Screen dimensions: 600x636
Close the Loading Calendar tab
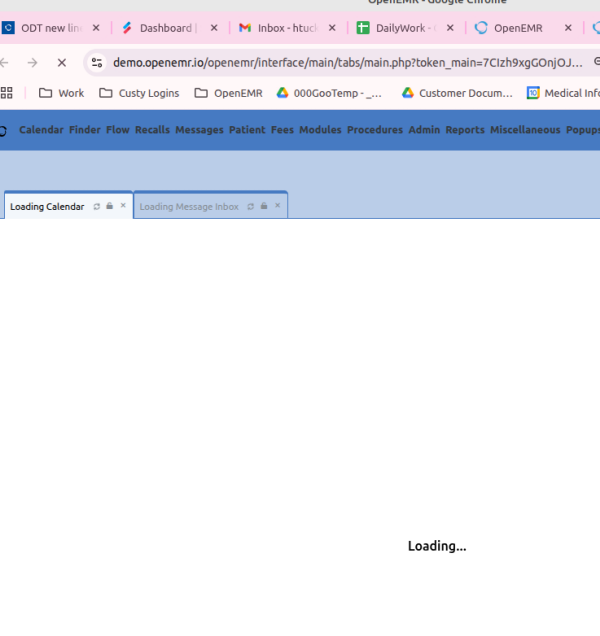(123, 206)
